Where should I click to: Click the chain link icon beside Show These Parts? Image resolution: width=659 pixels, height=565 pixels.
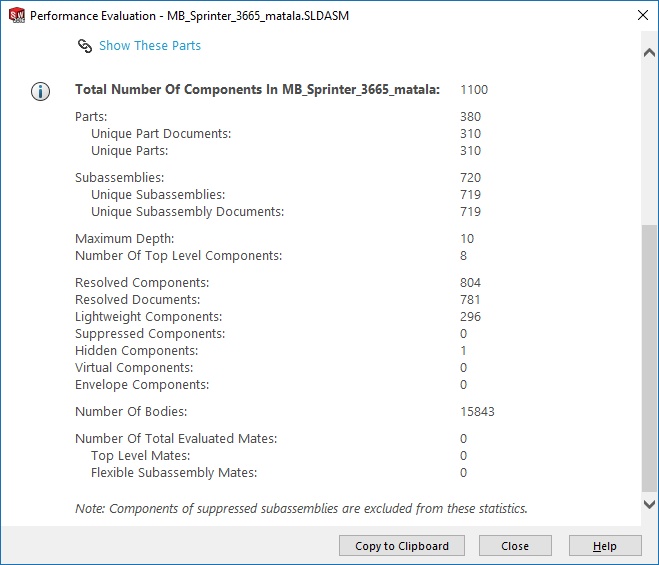pyautogui.click(x=85, y=46)
